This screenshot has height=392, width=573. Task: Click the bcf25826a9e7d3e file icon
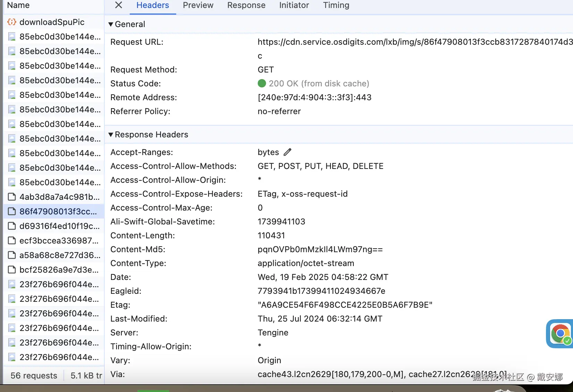click(12, 270)
